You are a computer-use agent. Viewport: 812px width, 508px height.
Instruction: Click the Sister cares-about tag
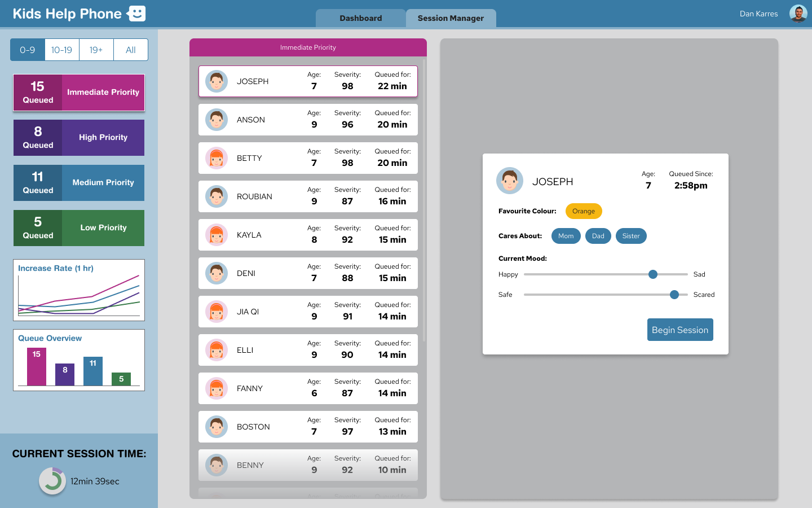point(631,236)
